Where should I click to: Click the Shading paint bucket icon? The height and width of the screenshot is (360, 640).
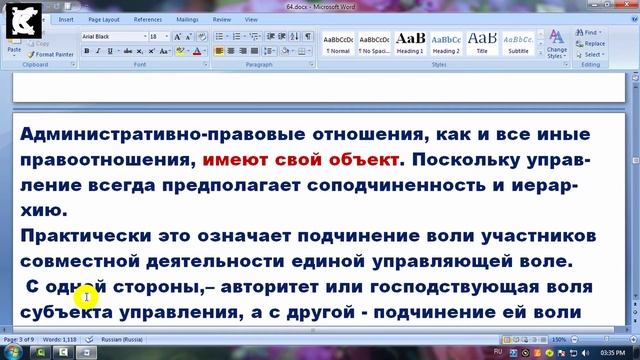(x=285, y=51)
